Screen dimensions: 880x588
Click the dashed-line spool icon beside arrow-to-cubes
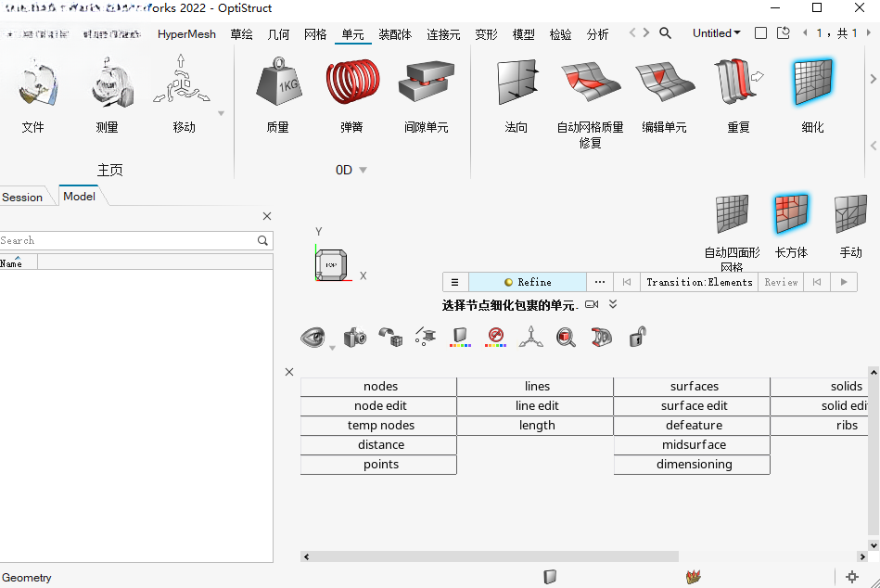click(426, 337)
